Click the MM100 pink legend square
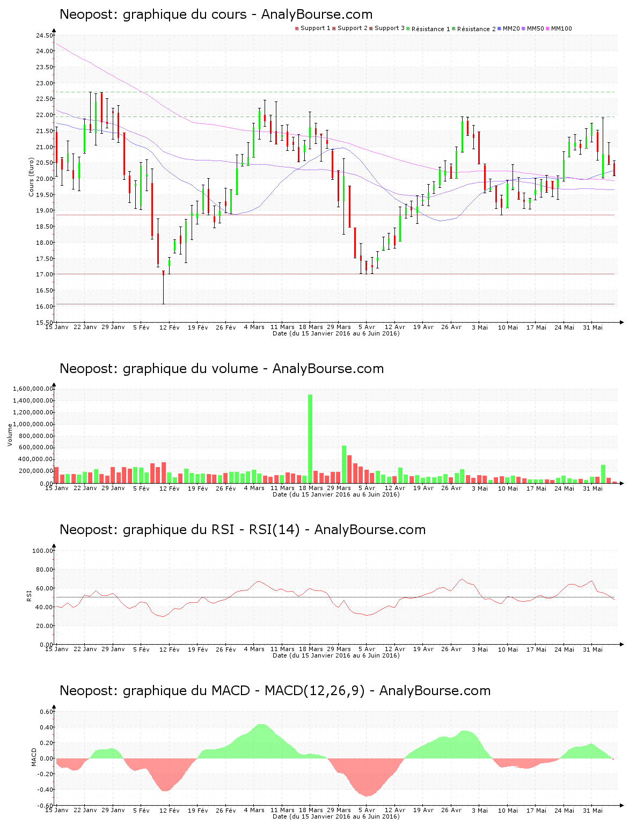Image resolution: width=644 pixels, height=832 pixels. pos(548,28)
